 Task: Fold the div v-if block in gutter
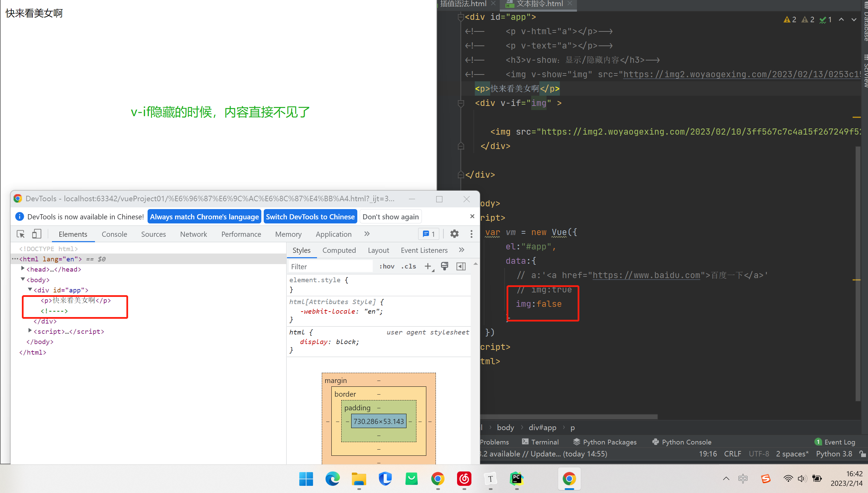click(x=460, y=103)
